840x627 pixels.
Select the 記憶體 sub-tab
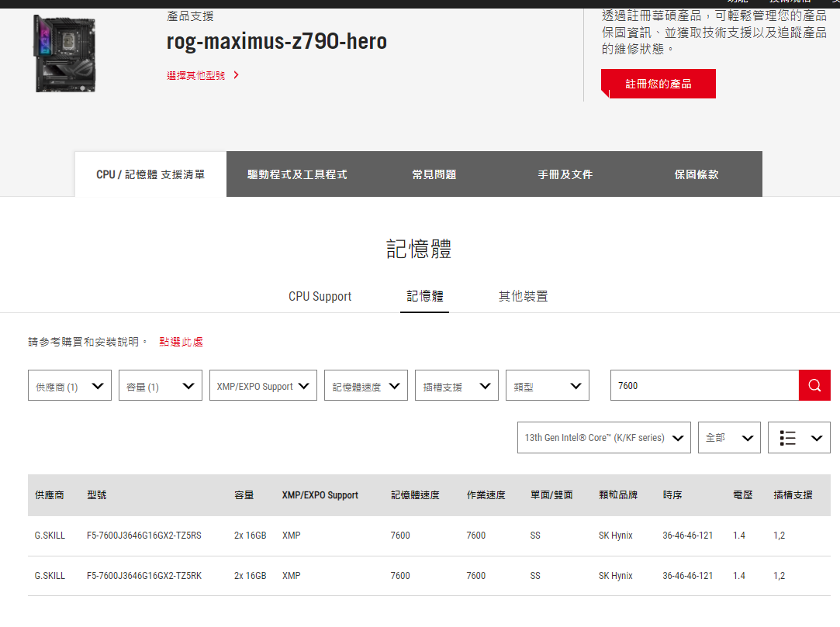[x=425, y=296]
